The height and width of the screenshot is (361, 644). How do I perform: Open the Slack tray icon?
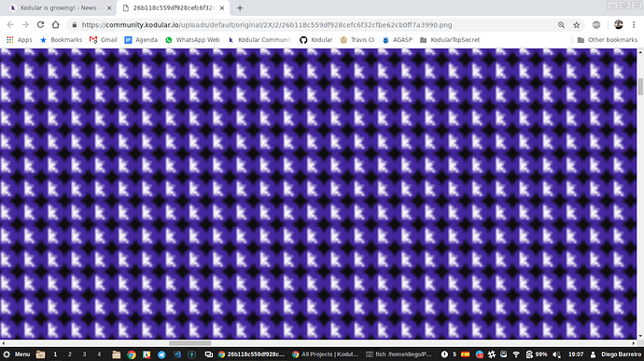point(492,354)
